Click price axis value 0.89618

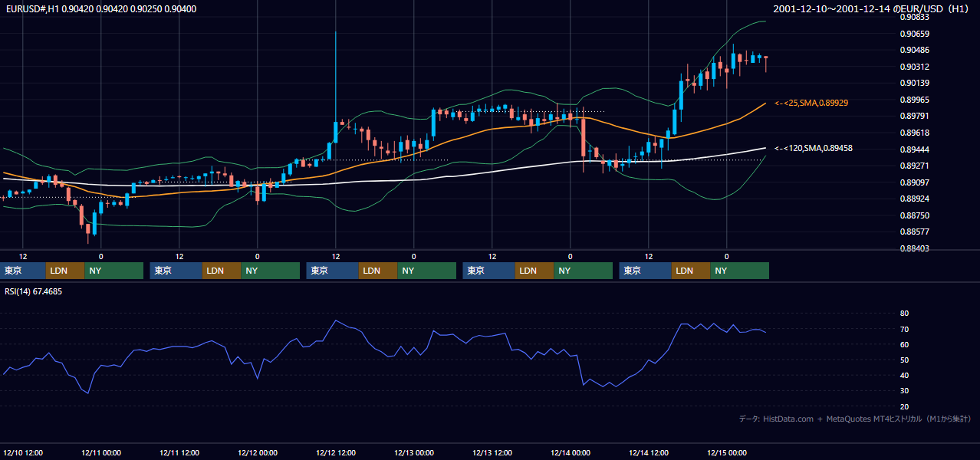(x=914, y=133)
